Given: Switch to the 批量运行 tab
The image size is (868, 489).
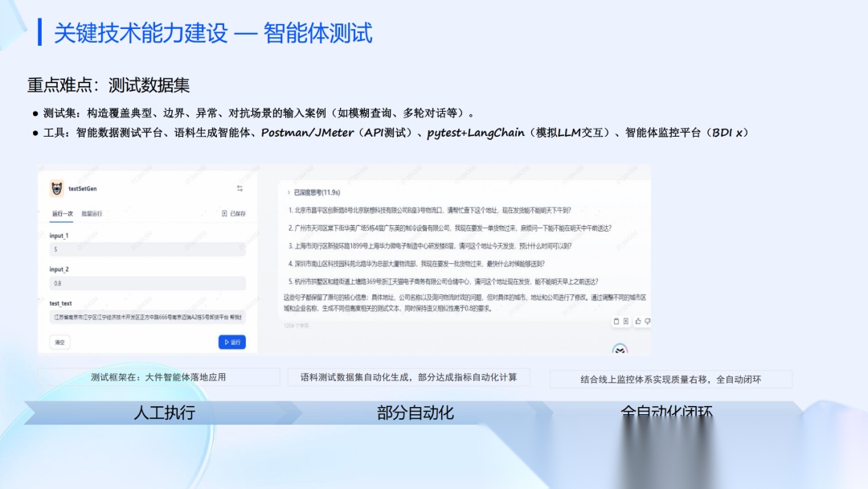Looking at the screenshot, I should [92, 213].
